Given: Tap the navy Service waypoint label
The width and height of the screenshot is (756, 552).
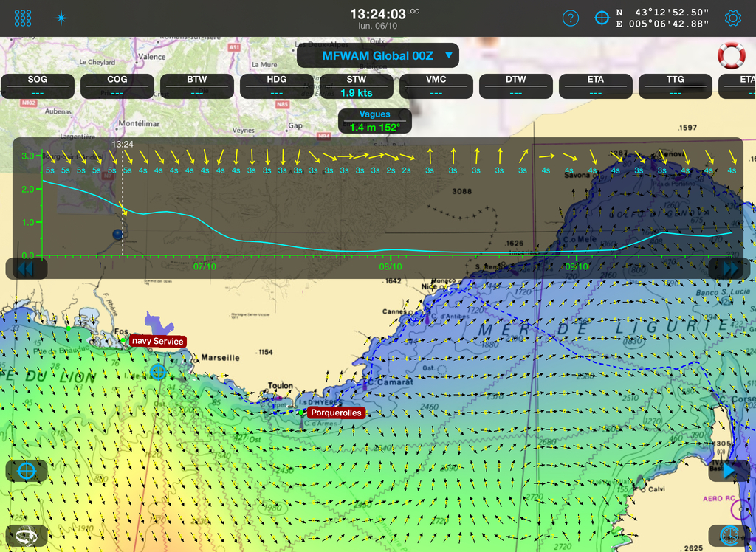Looking at the screenshot, I should coord(157,341).
